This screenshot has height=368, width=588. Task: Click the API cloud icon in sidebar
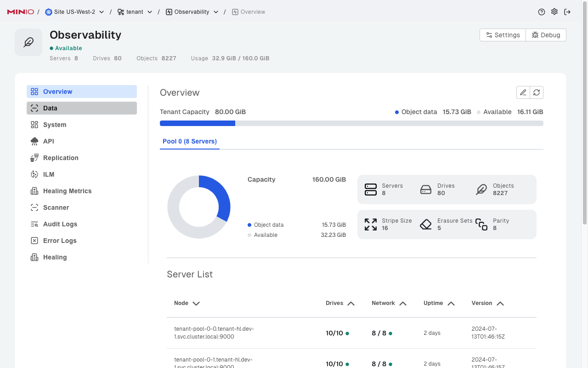[34, 141]
